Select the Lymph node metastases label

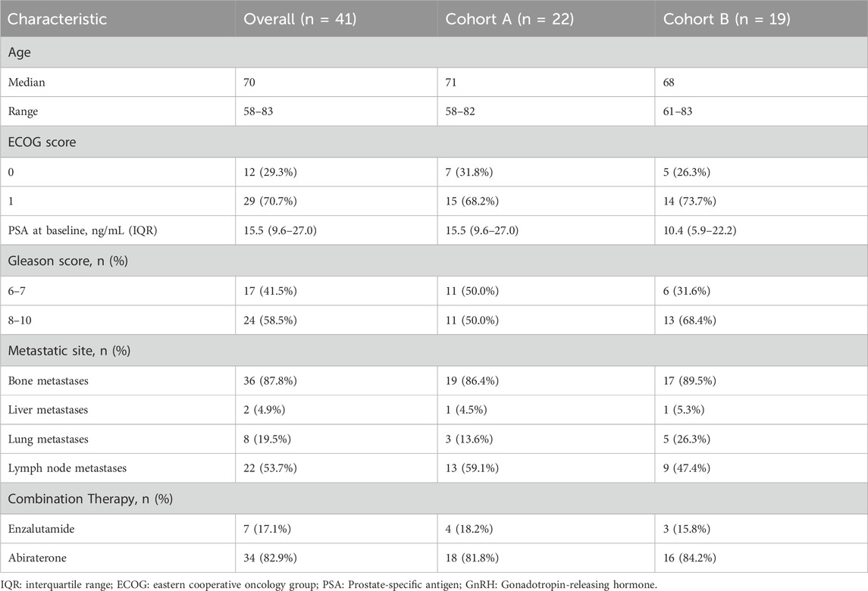pyautogui.click(x=67, y=468)
